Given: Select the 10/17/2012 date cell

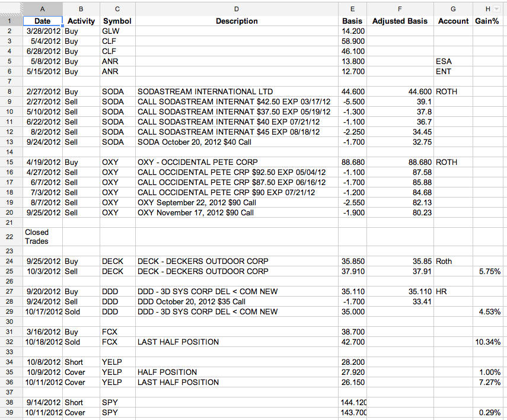Looking at the screenshot, I should click(42, 311).
